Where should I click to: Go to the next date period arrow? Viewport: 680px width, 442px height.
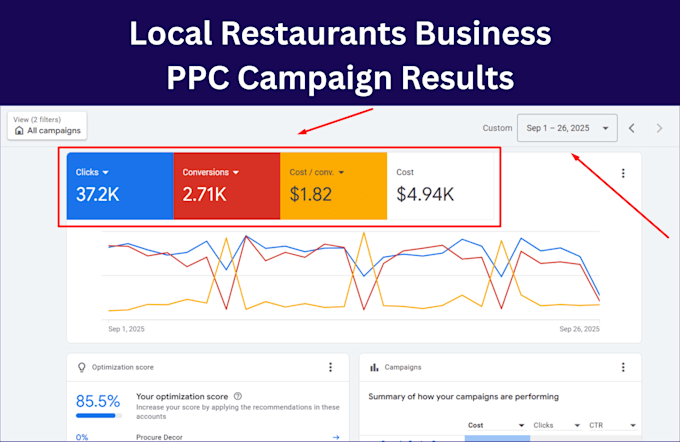(x=659, y=128)
